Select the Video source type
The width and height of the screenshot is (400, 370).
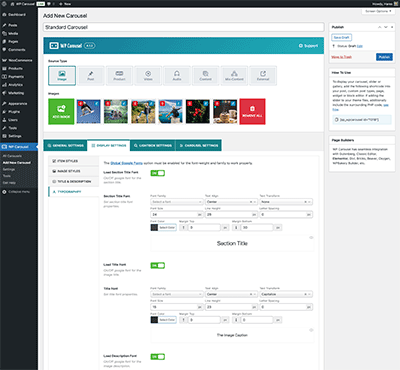point(148,76)
